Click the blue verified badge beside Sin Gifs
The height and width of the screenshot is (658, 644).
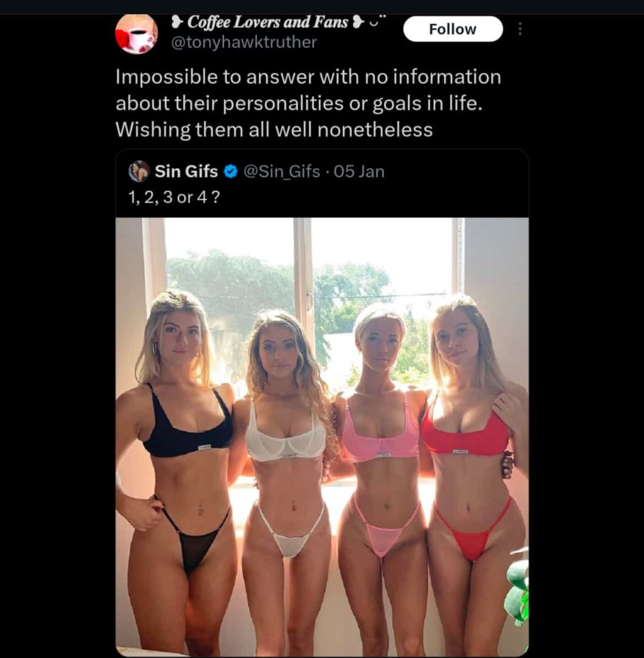tap(231, 172)
